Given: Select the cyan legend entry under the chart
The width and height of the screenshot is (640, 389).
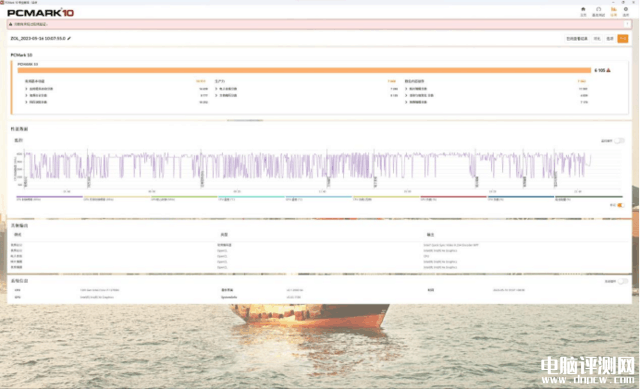Looking at the screenshot, I should click(251, 198).
